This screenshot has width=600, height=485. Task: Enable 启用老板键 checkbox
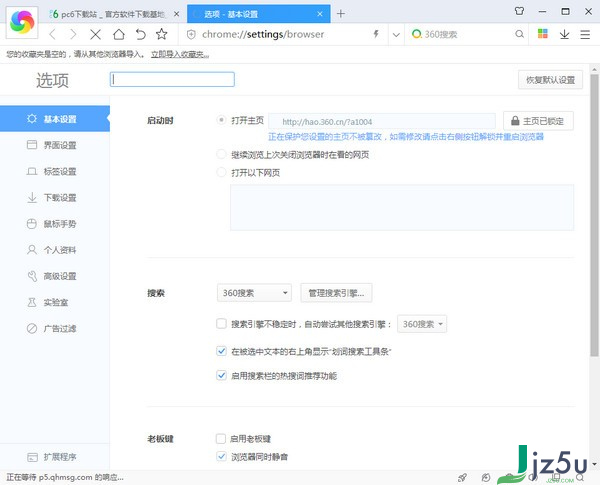(x=221, y=439)
